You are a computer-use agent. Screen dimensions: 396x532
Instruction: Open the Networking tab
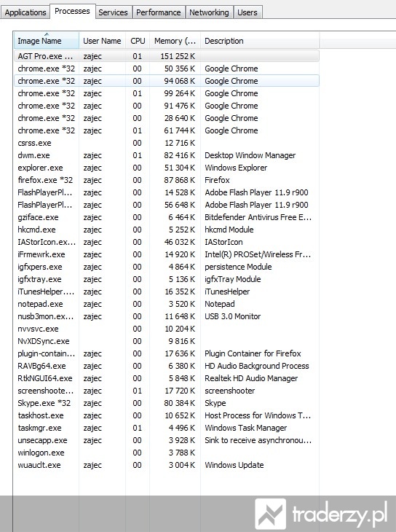tap(209, 12)
